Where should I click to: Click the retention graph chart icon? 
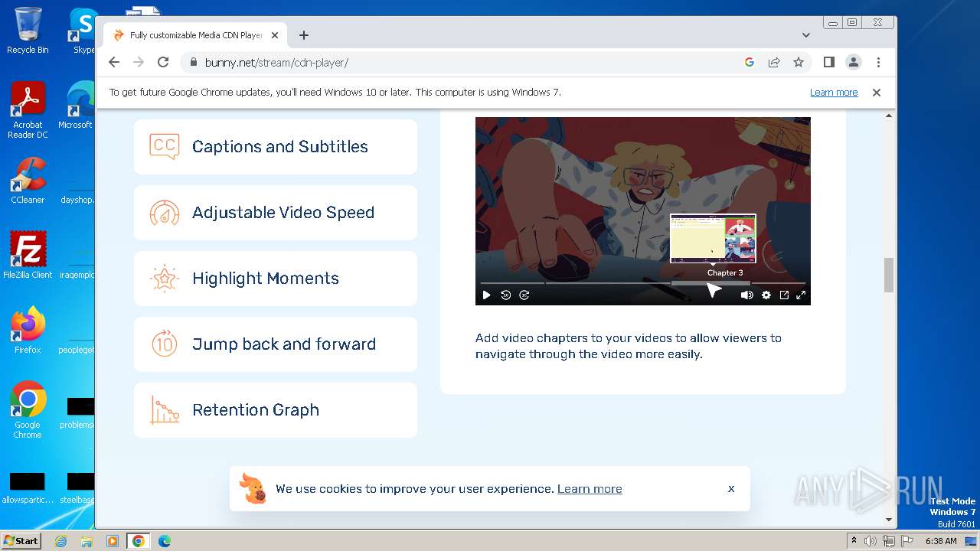click(165, 410)
